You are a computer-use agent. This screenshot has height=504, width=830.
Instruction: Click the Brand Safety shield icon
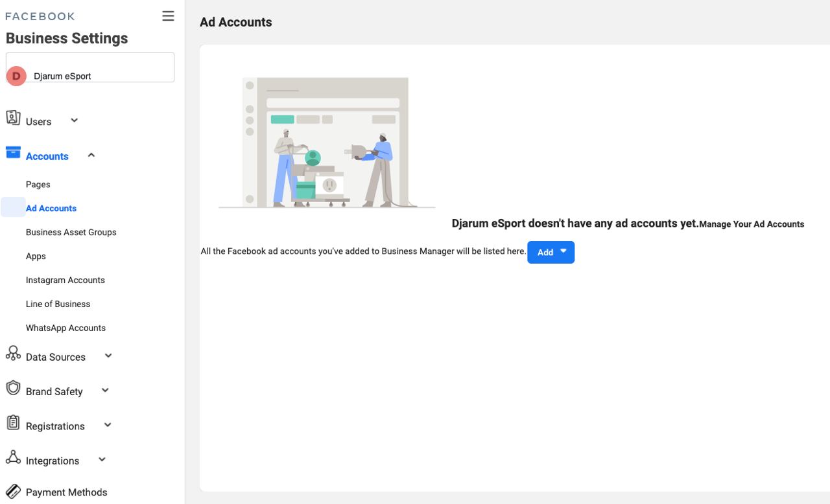coord(13,387)
